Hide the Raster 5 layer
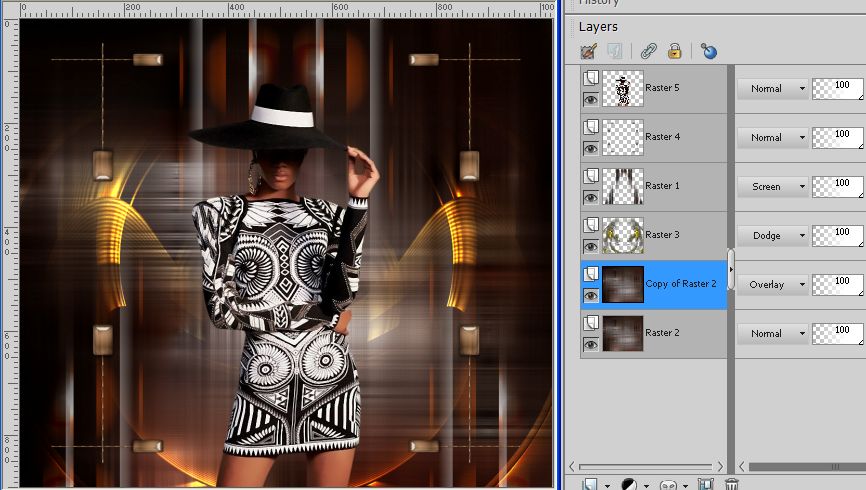This screenshot has width=866, height=490. tap(591, 99)
